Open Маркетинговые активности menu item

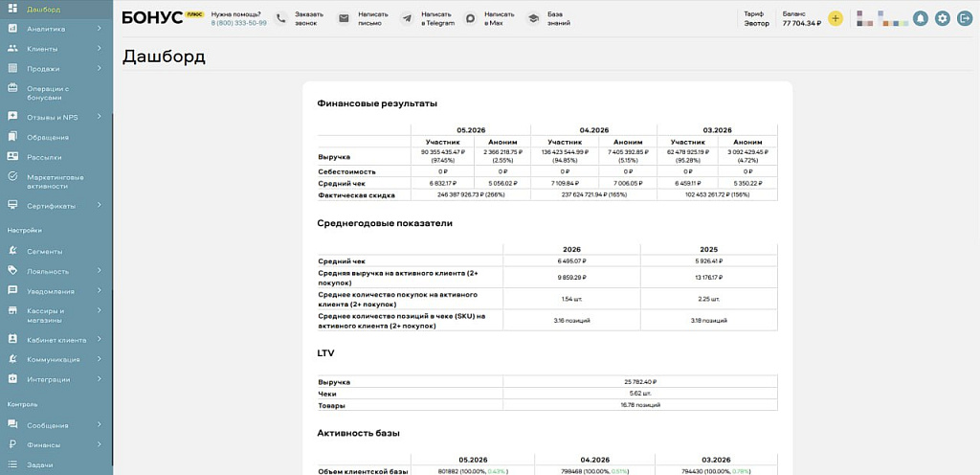point(56,181)
